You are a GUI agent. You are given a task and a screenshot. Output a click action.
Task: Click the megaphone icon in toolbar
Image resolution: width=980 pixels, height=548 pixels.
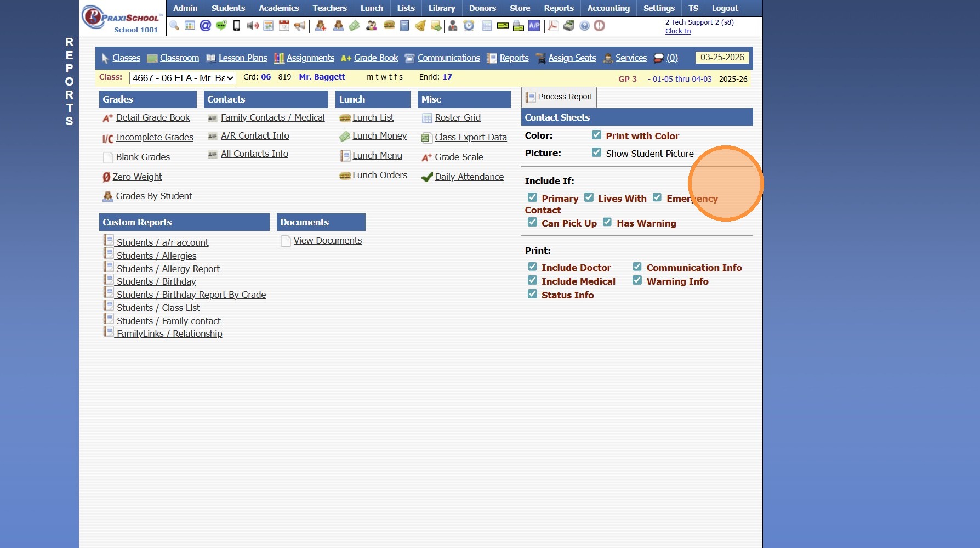tap(300, 26)
